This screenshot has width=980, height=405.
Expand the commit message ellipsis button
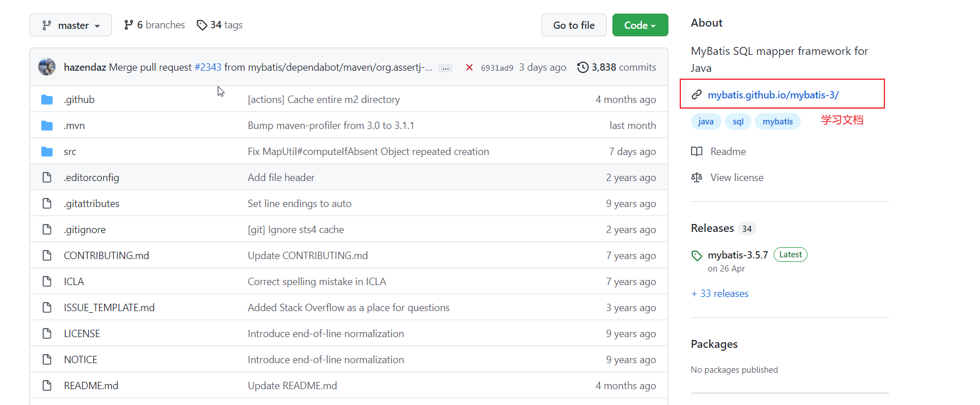(446, 68)
